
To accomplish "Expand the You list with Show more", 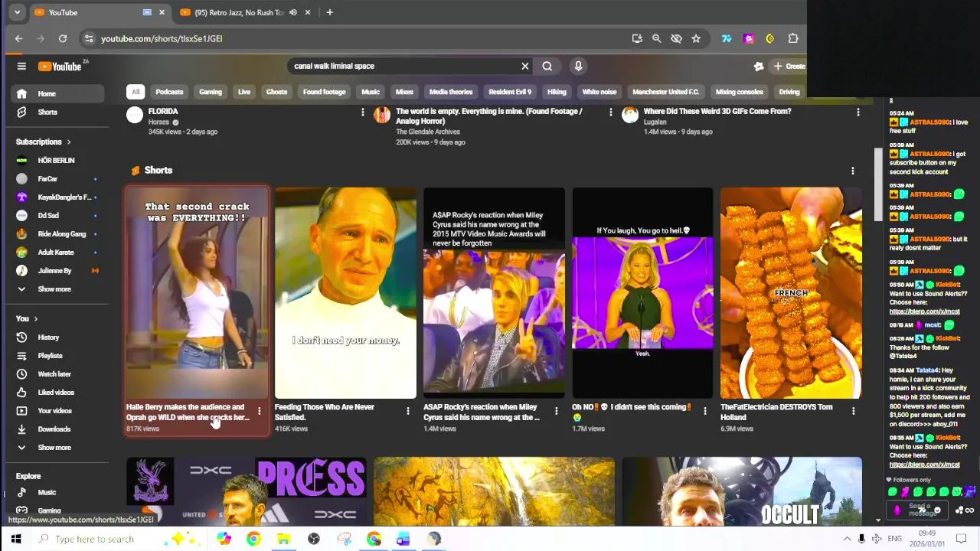I will [x=57, y=448].
